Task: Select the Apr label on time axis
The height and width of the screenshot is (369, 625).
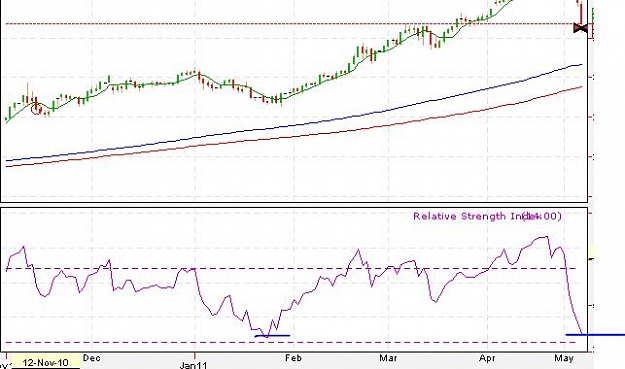Action: pos(487,358)
